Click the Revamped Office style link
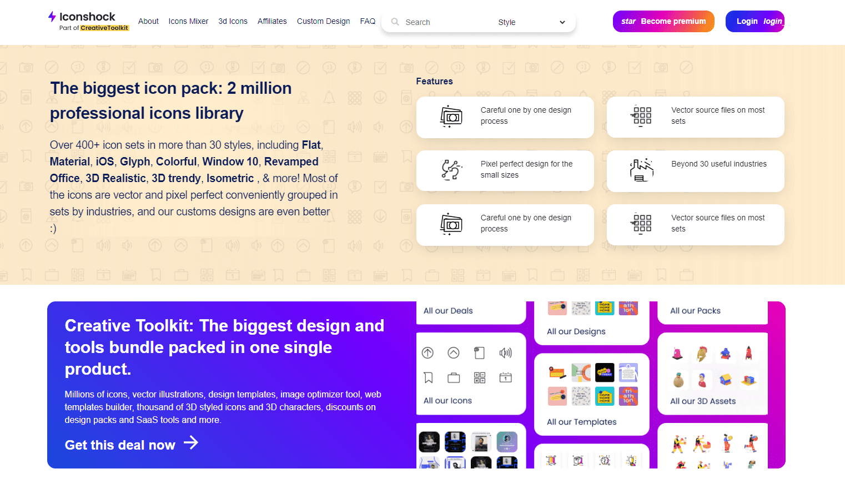Screen dimensions: 845x504 coord(184,170)
